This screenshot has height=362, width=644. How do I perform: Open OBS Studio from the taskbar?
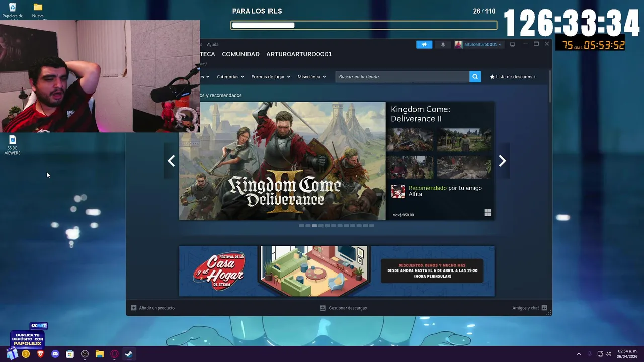coord(85,354)
